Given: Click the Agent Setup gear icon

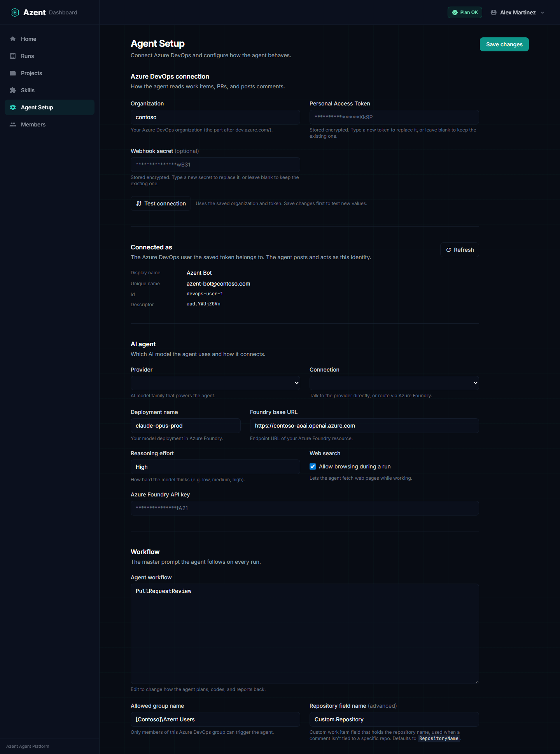Looking at the screenshot, I should (13, 107).
